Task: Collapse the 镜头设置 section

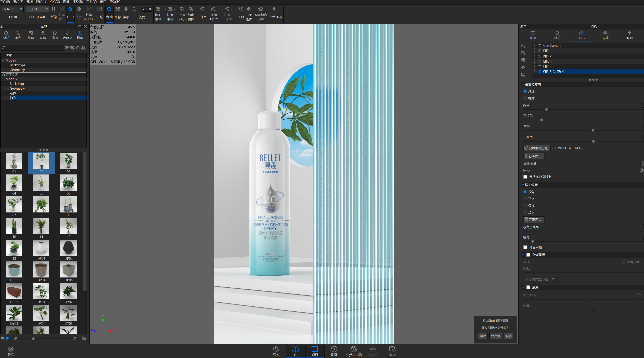Action: click(x=523, y=185)
